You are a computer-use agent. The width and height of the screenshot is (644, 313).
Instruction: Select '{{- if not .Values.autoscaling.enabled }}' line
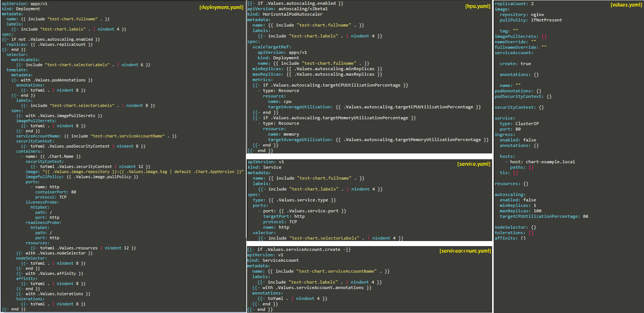click(x=51, y=39)
